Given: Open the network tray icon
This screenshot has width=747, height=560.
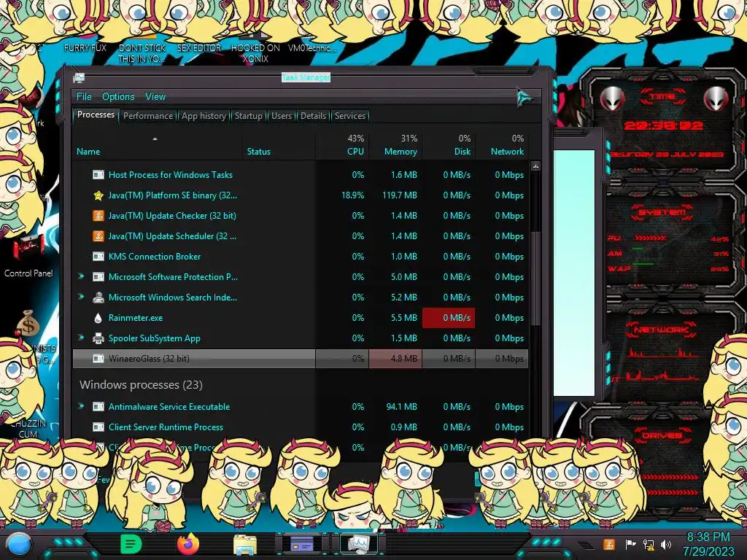Looking at the screenshot, I should coord(649,544).
